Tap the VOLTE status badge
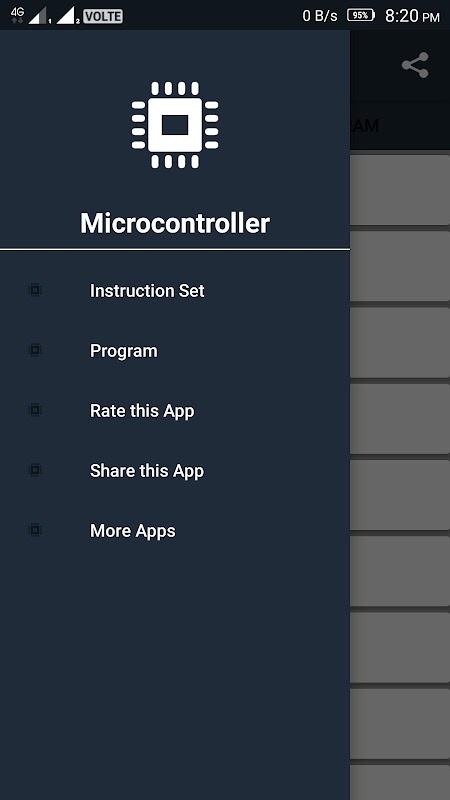Image resolution: width=450 pixels, height=800 pixels. click(103, 16)
